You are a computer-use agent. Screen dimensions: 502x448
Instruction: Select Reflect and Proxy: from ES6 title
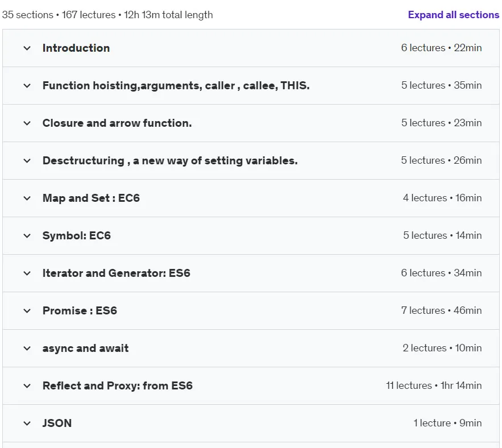click(x=118, y=385)
